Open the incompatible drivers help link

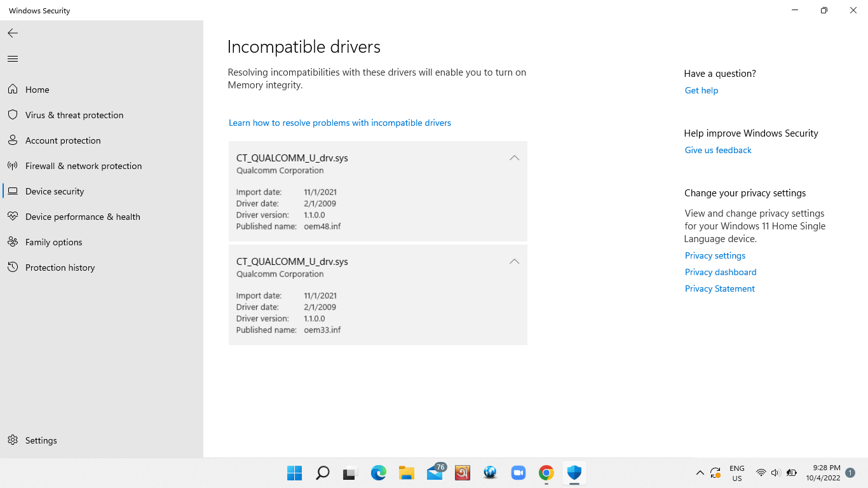(x=339, y=123)
